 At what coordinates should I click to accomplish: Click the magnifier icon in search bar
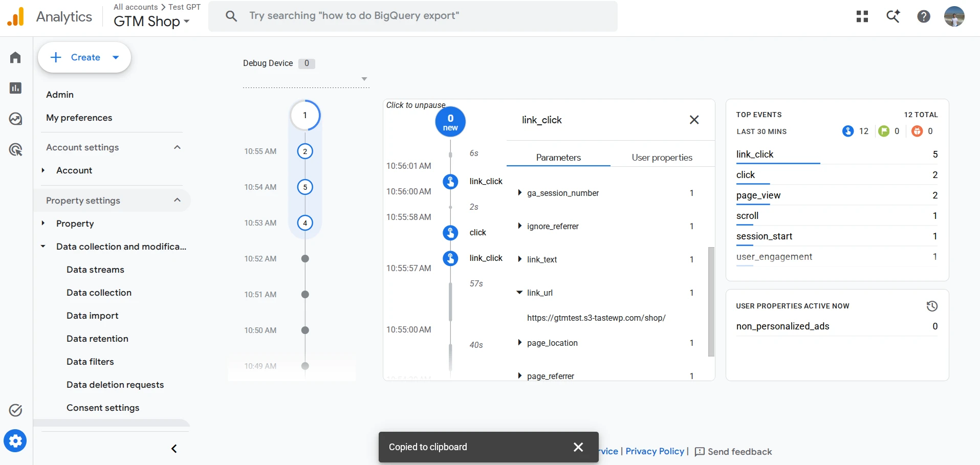pos(231,16)
